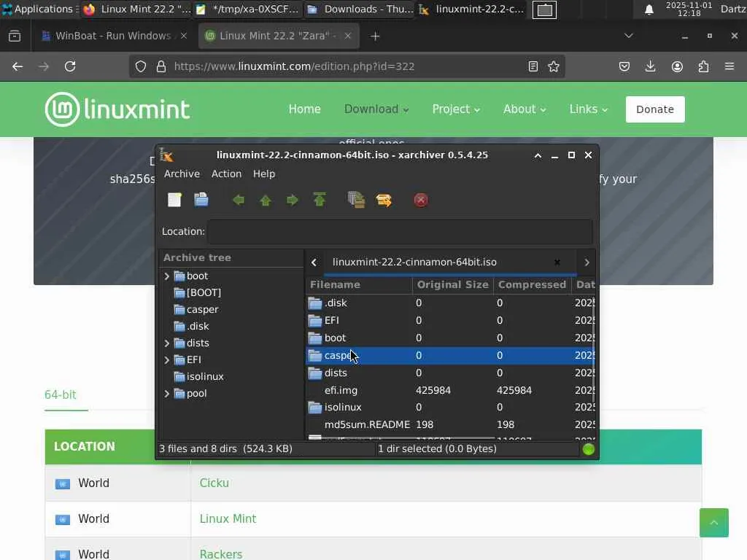This screenshot has height=560, width=747.
Task: Sort file list by Compressed column
Action: 532,285
